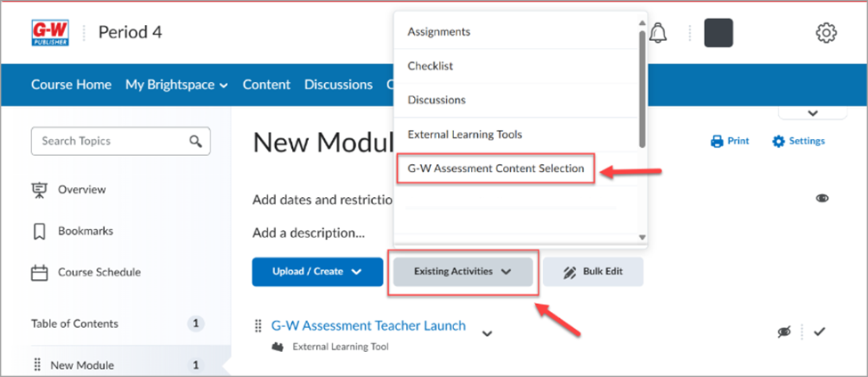This screenshot has height=377, width=868.
Task: Expand the Upload / Create dropdown
Action: 317,272
